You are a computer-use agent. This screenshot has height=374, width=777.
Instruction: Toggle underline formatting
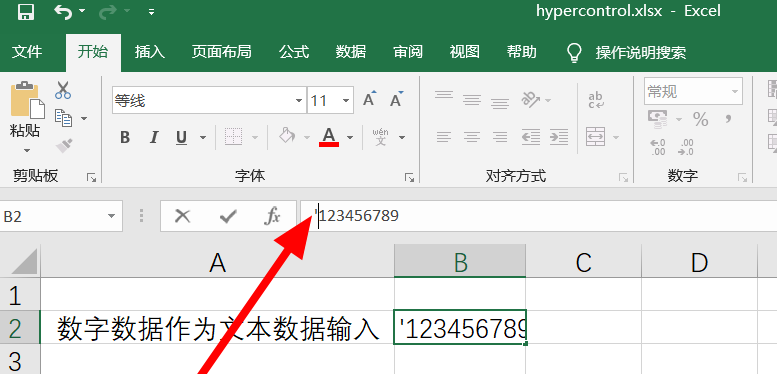[x=182, y=138]
